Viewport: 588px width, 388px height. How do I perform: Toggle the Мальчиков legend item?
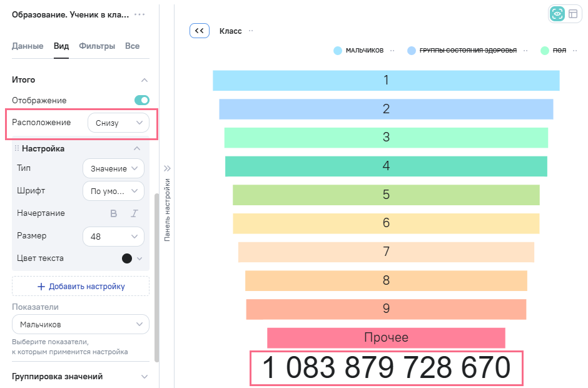click(x=358, y=51)
